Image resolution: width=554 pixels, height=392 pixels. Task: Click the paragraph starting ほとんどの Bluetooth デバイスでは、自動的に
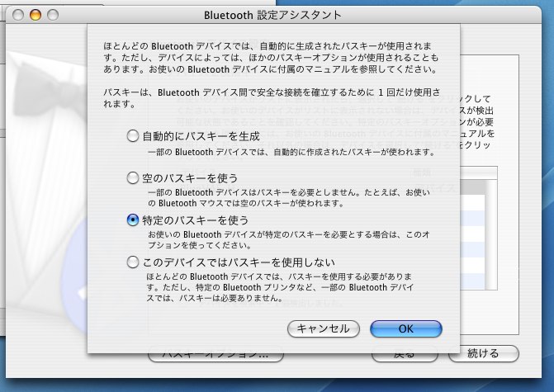coord(271,58)
